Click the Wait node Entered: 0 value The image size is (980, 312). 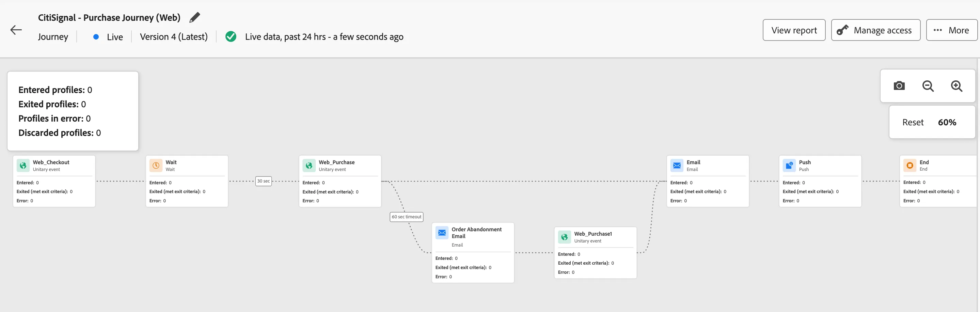click(x=160, y=183)
